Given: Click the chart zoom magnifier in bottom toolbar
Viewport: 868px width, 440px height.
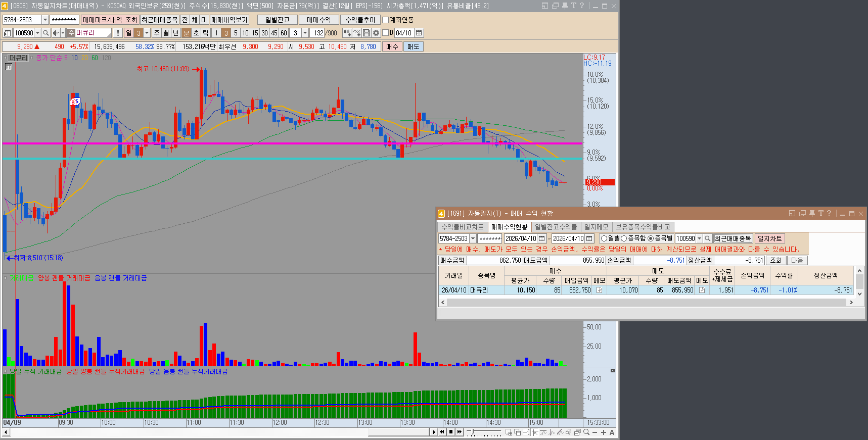Looking at the screenshot, I should [586, 432].
